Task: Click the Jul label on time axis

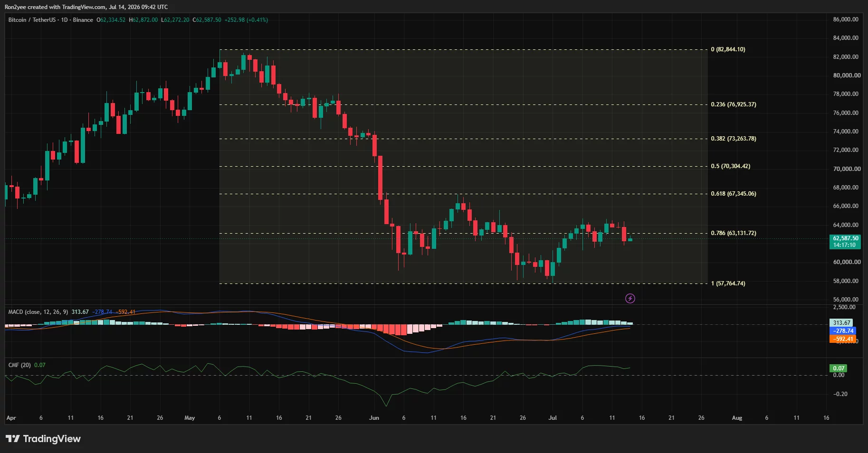Action: click(x=553, y=418)
